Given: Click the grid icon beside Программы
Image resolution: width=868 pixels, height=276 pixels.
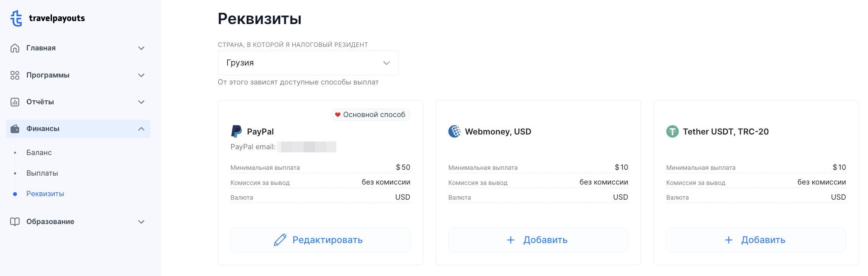Looking at the screenshot, I should coord(15,75).
